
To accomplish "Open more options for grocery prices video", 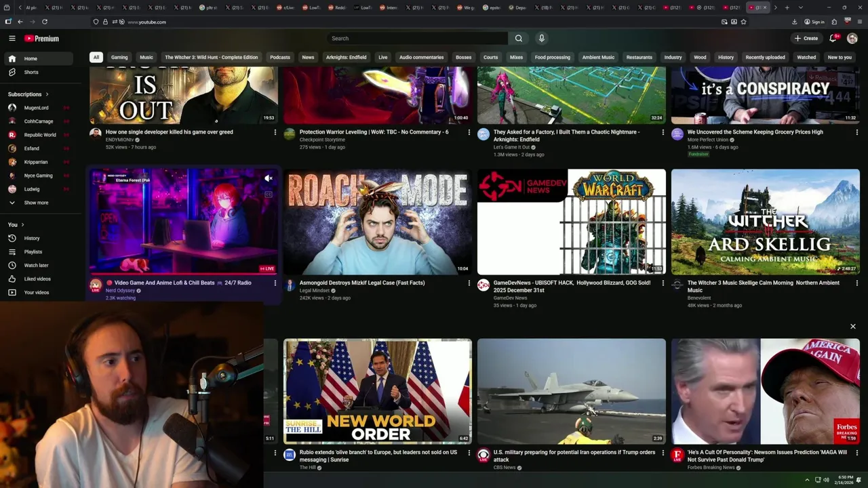I will pos(857,133).
